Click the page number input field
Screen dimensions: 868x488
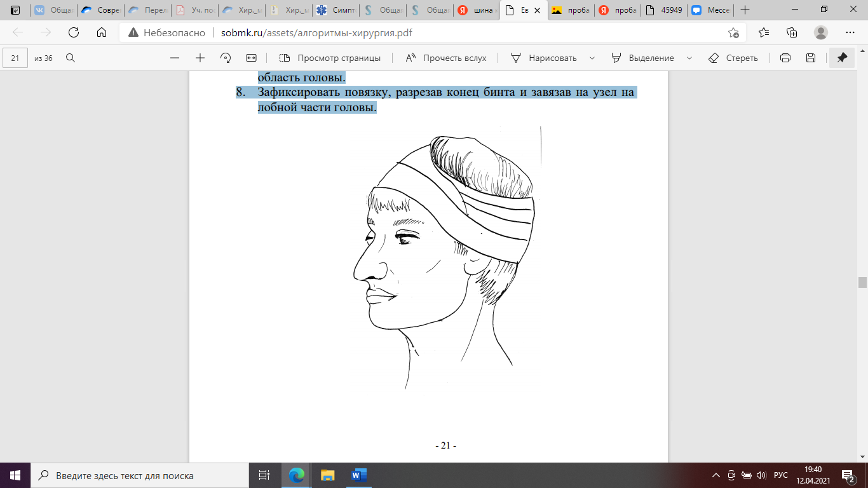(15, 58)
